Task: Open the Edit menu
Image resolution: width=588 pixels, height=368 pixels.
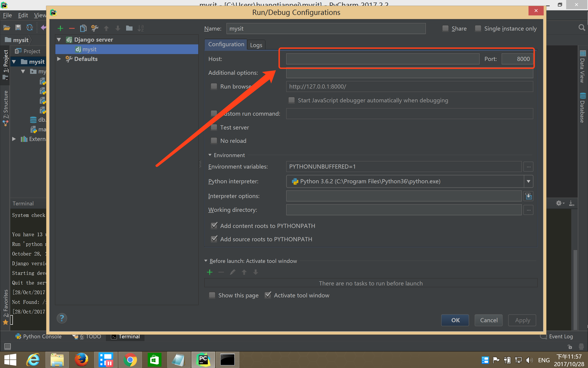Action: point(23,15)
